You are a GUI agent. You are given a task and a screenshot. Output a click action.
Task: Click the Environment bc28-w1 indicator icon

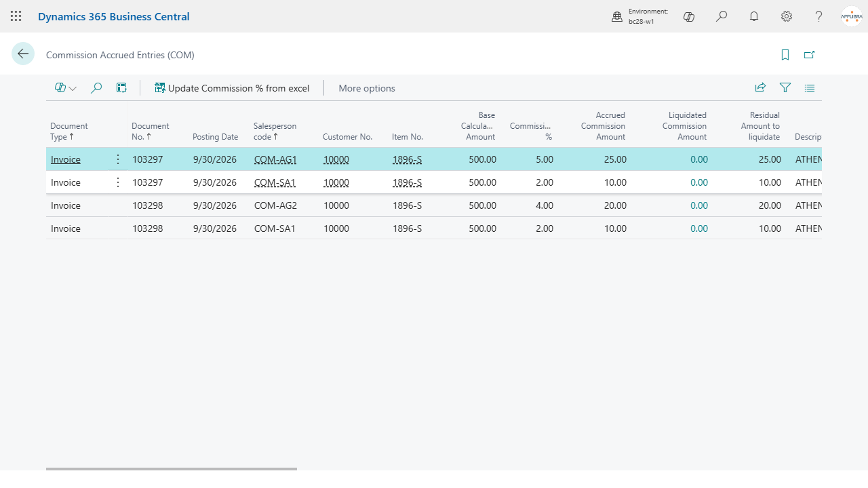[x=617, y=16]
